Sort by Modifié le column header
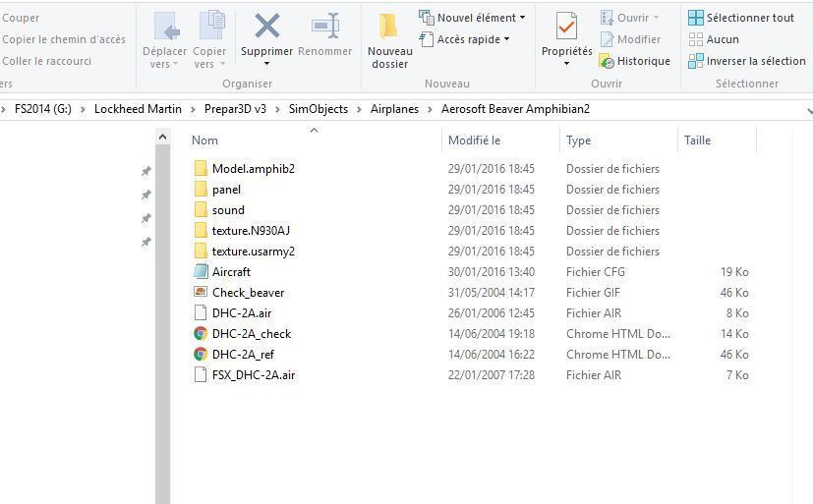This screenshot has width=813, height=504. tap(475, 140)
